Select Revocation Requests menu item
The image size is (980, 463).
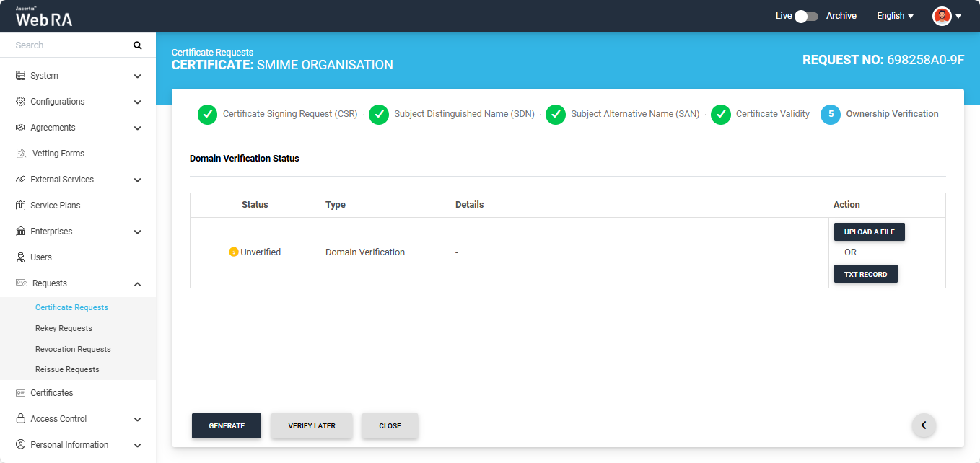pos(73,349)
